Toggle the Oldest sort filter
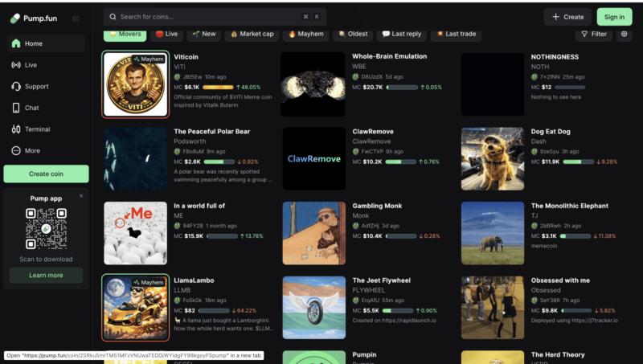The height and width of the screenshot is (364, 643). [353, 35]
